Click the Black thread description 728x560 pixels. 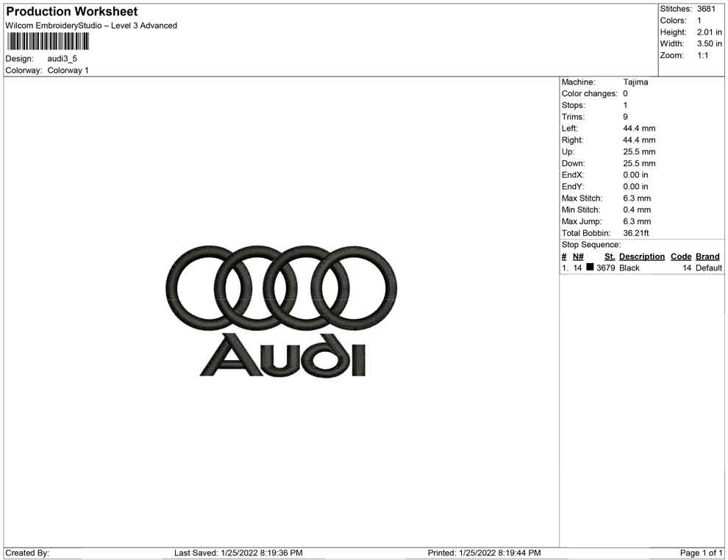pos(629,268)
